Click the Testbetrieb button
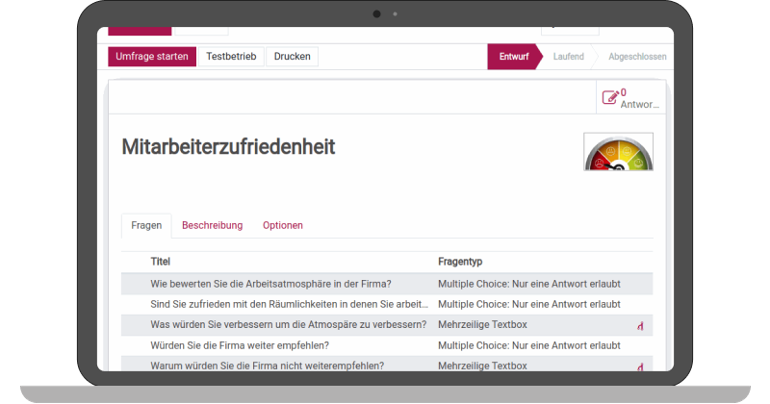Viewport: 770px width, 404px height. pyautogui.click(x=230, y=57)
